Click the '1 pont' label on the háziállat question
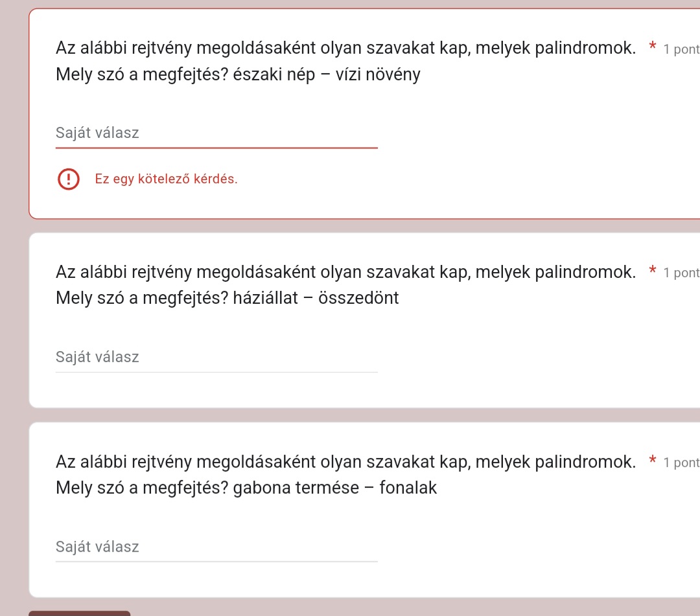The image size is (700, 616). coord(681,273)
